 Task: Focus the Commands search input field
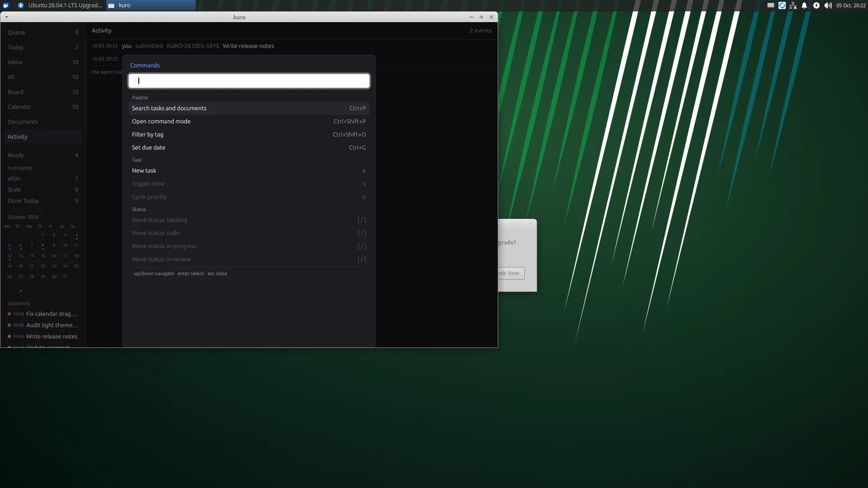coord(249,81)
